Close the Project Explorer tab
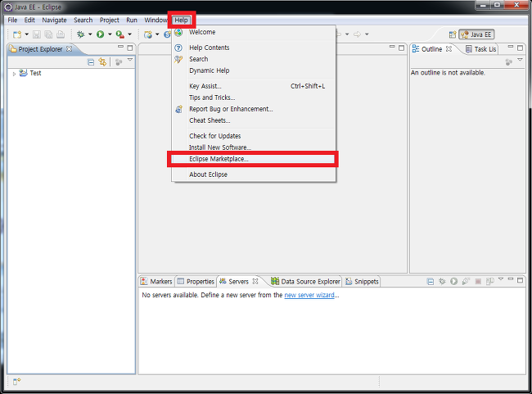Image resolution: width=532 pixels, height=394 pixels. click(x=70, y=49)
